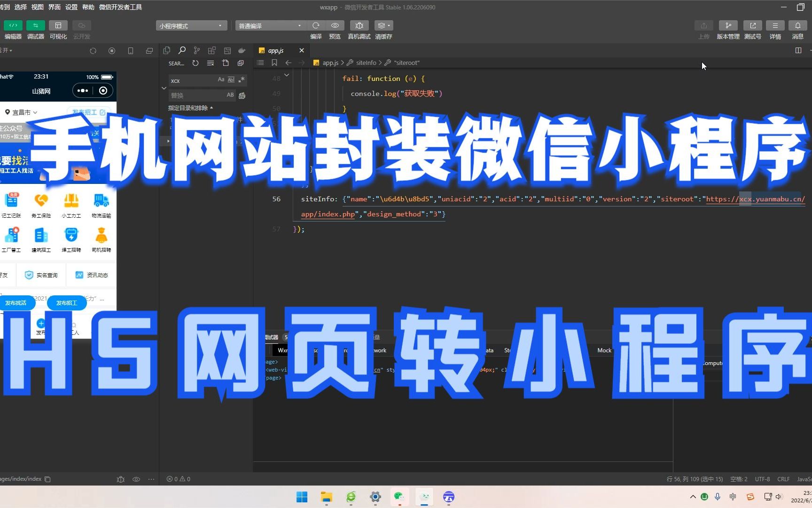
Task: Open the 消息 notifications panel
Action: (x=797, y=29)
